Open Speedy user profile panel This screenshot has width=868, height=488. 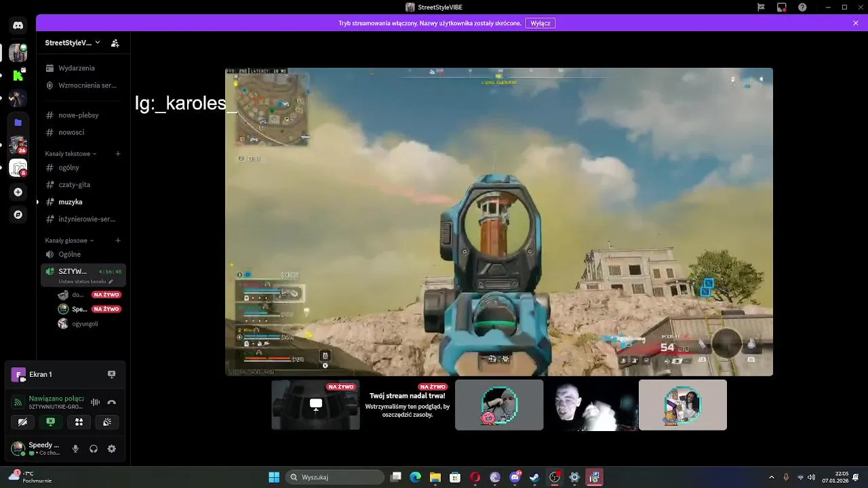pos(36,449)
